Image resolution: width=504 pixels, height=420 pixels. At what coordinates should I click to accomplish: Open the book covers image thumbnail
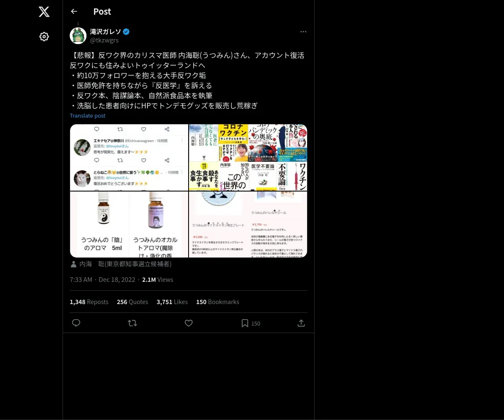pos(248,157)
